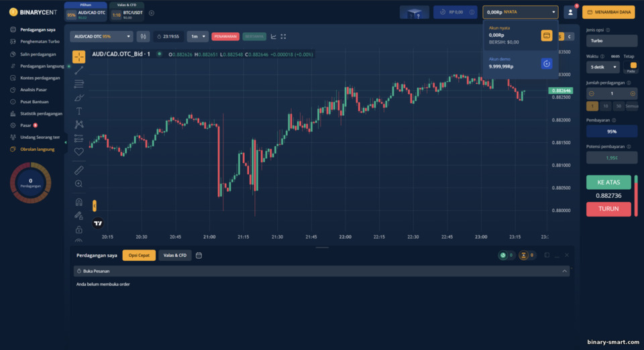The height and width of the screenshot is (350, 644).
Task: Open the indicators line chart icon
Action: [x=274, y=36]
